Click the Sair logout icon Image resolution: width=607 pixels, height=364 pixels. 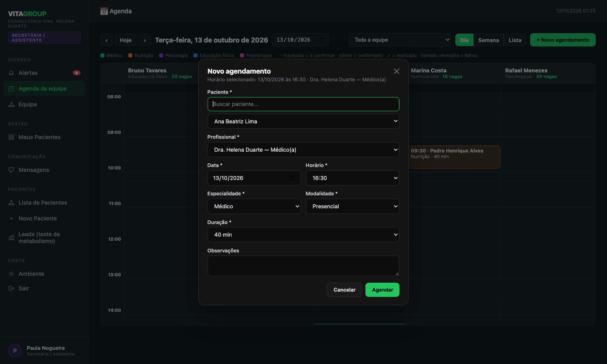click(11, 288)
